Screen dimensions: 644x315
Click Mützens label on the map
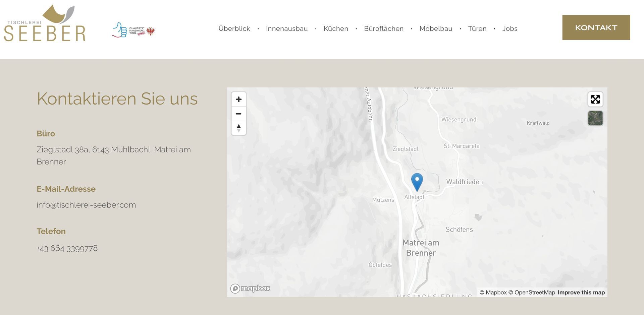[383, 200]
